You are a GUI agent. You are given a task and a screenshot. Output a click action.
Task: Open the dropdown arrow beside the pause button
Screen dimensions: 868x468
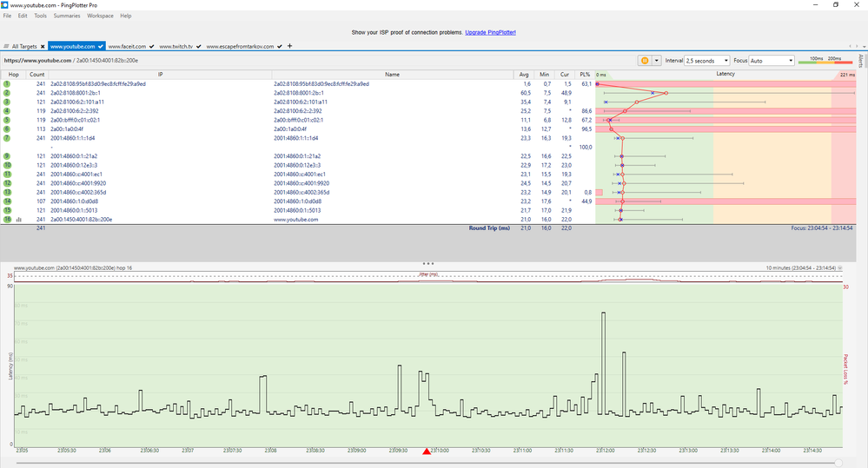tap(657, 61)
